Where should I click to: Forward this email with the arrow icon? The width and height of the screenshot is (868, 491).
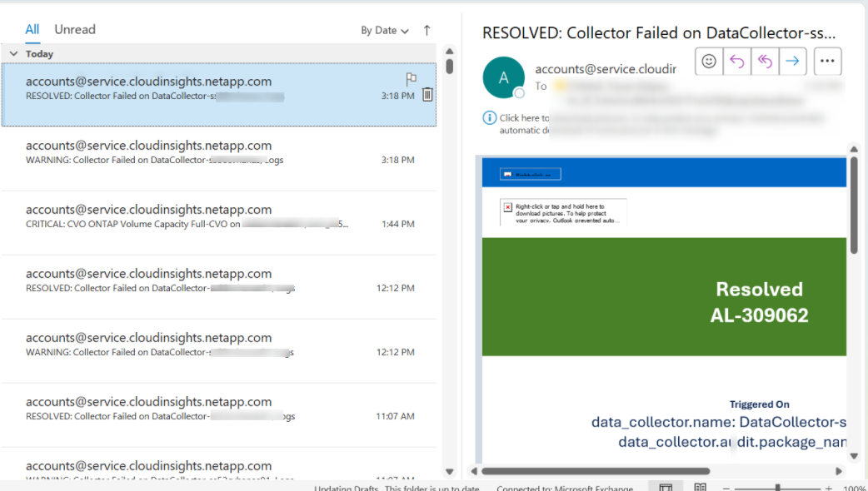pyautogui.click(x=792, y=61)
